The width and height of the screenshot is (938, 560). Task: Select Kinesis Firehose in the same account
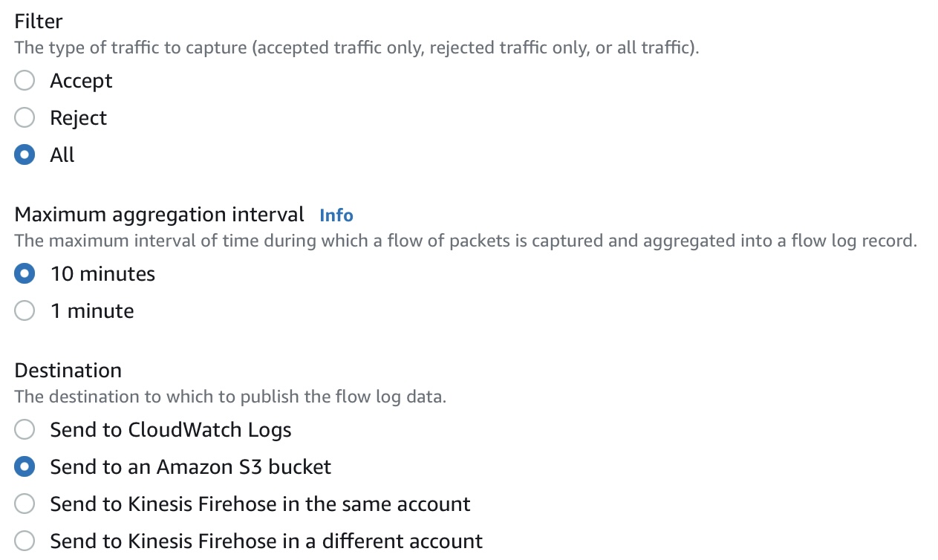25,504
